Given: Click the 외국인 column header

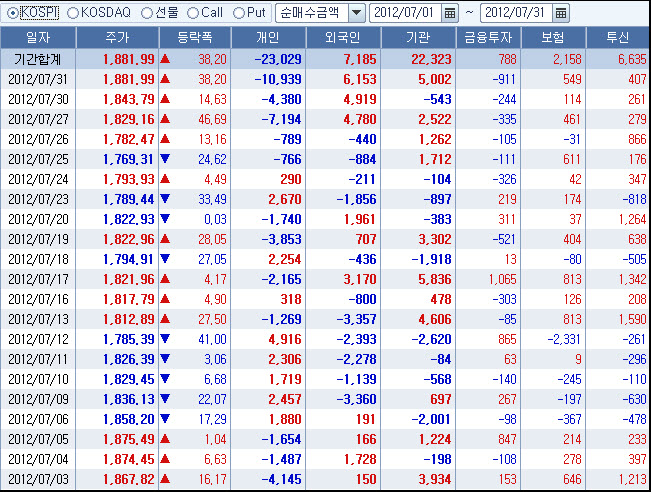Looking at the screenshot, I should point(343,38).
